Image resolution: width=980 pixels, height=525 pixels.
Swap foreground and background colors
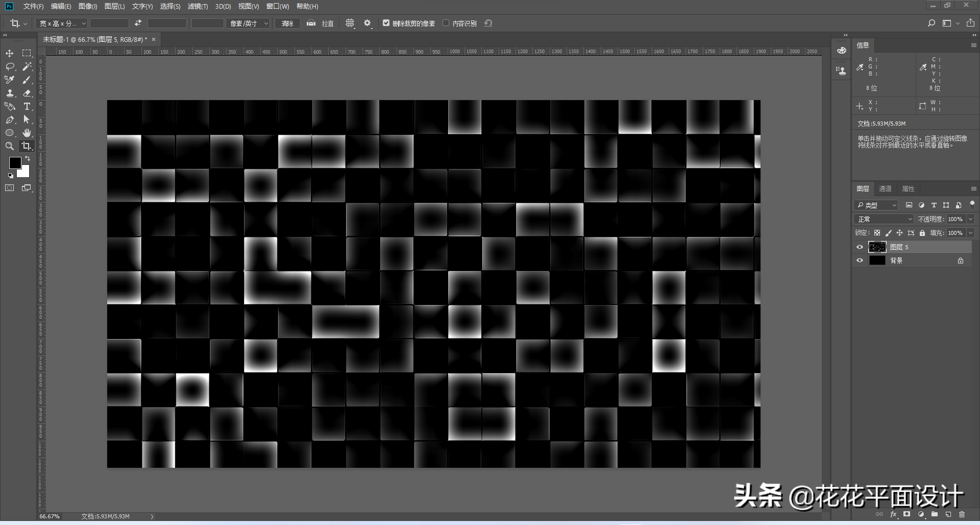tap(28, 159)
